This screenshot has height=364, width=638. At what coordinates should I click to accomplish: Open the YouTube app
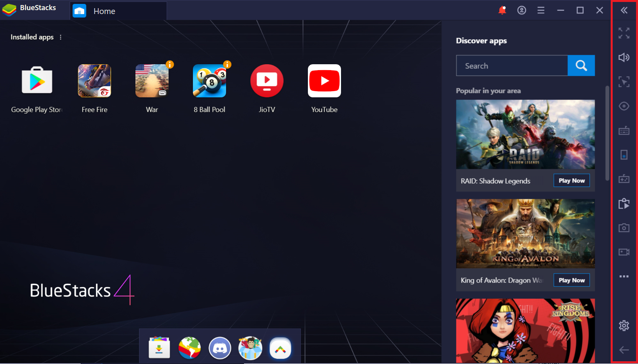tap(324, 81)
